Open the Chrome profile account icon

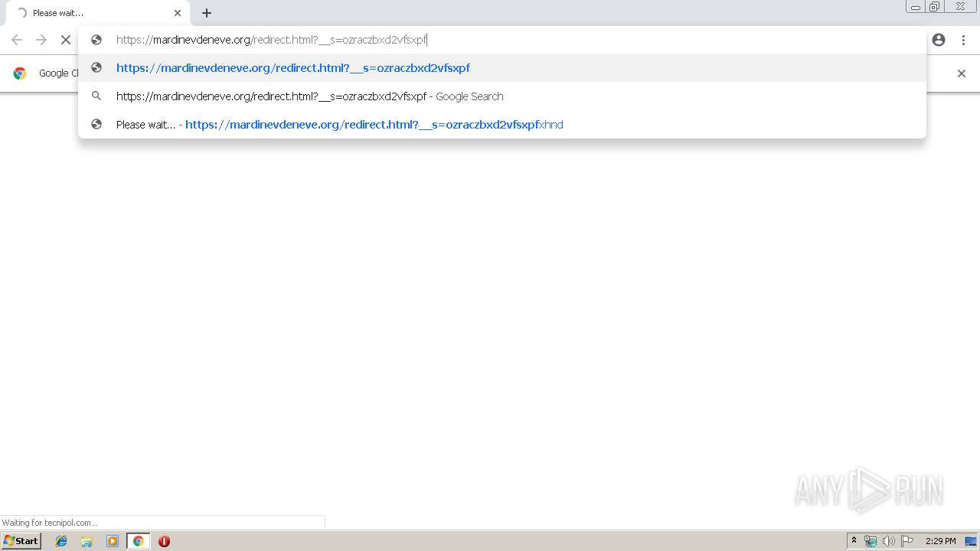939,40
